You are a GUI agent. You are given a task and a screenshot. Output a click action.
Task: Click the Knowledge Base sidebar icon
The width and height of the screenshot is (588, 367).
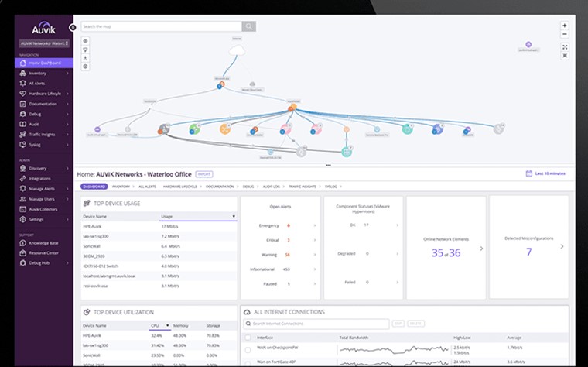23,243
